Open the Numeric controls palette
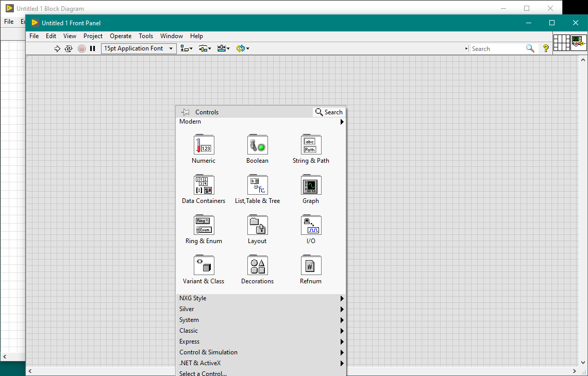The width and height of the screenshot is (588, 376). point(204,145)
